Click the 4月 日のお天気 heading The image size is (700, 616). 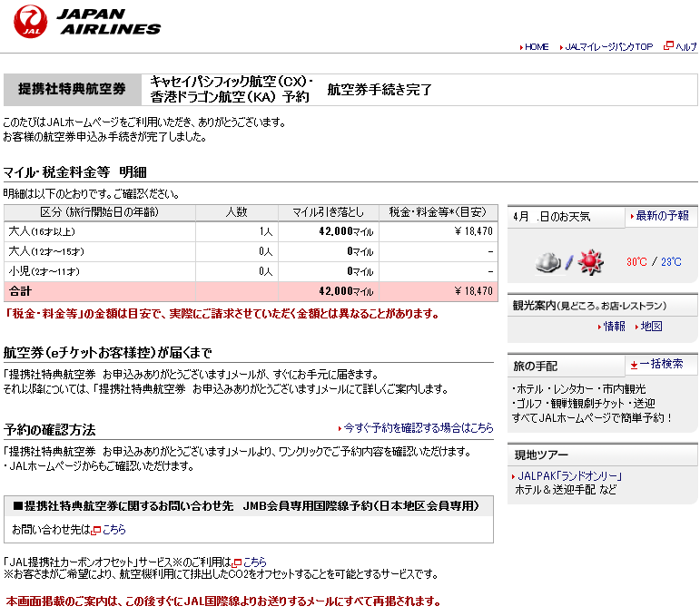(x=552, y=217)
